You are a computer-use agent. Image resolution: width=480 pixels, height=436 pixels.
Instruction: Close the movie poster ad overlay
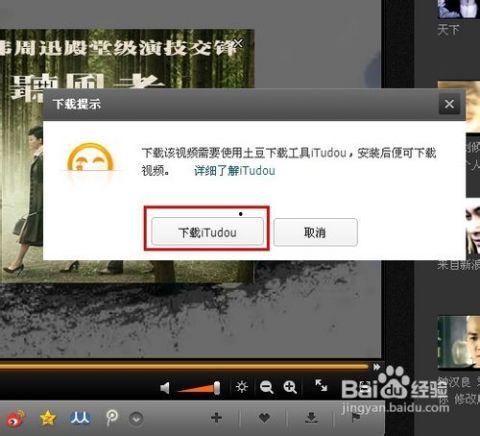[x=238, y=43]
